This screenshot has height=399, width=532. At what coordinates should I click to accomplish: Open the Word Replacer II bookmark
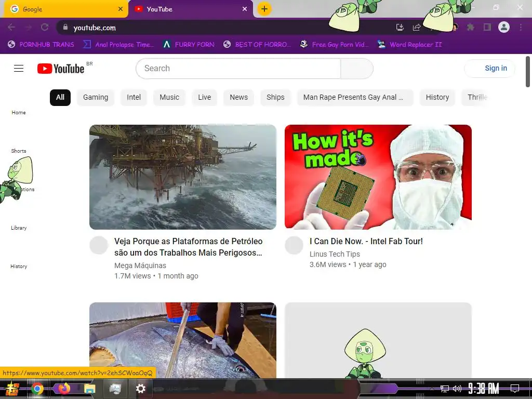[x=409, y=45]
